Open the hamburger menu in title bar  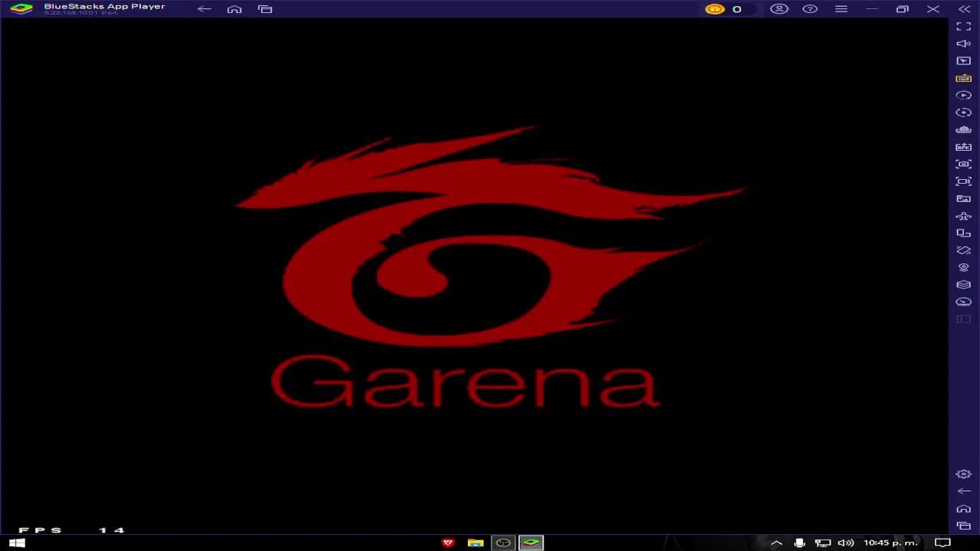pyautogui.click(x=841, y=9)
